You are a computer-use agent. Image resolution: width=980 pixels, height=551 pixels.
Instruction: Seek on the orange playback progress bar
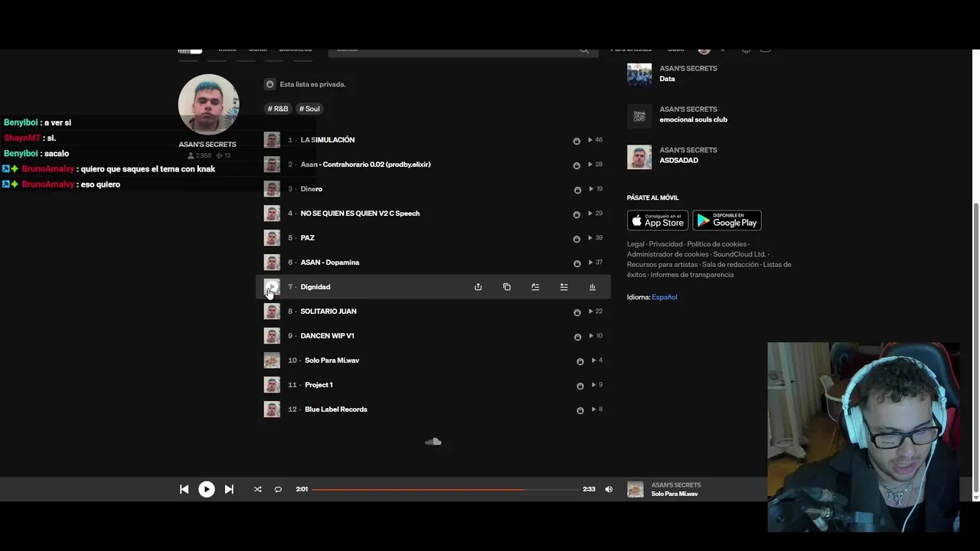click(x=445, y=489)
